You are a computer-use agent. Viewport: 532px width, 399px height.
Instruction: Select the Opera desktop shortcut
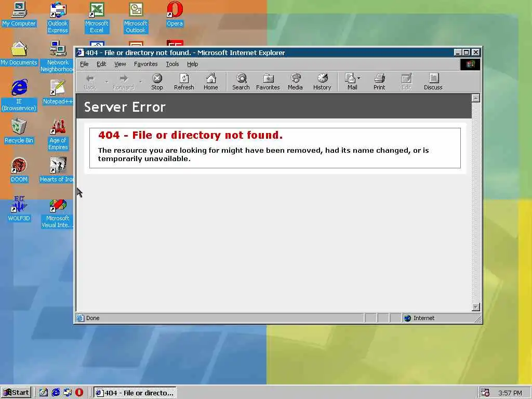click(x=175, y=14)
